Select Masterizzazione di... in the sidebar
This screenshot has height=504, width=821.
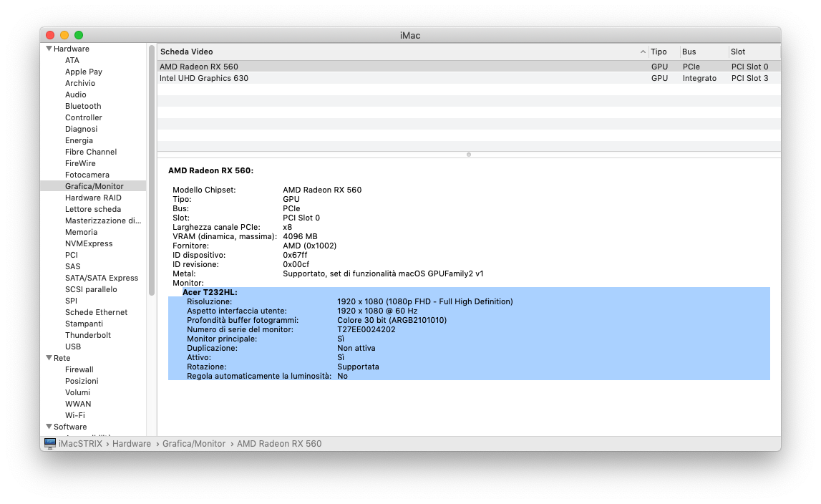(x=103, y=220)
